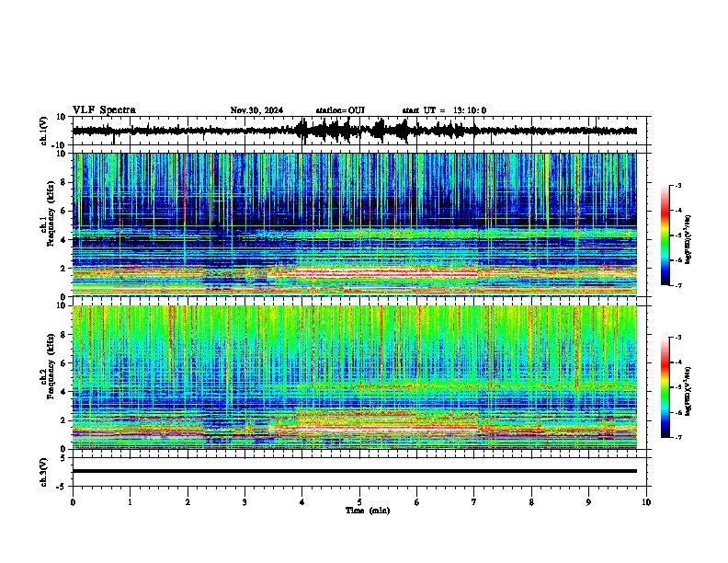Click the ch.3(V) axis label
Image resolution: width=728 pixels, height=563 pixels.
coord(44,472)
